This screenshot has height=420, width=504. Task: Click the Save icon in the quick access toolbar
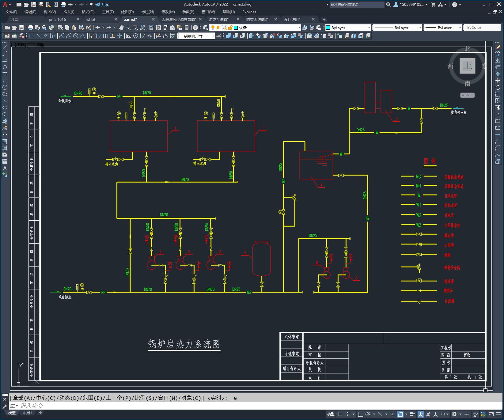pyautogui.click(x=34, y=5)
